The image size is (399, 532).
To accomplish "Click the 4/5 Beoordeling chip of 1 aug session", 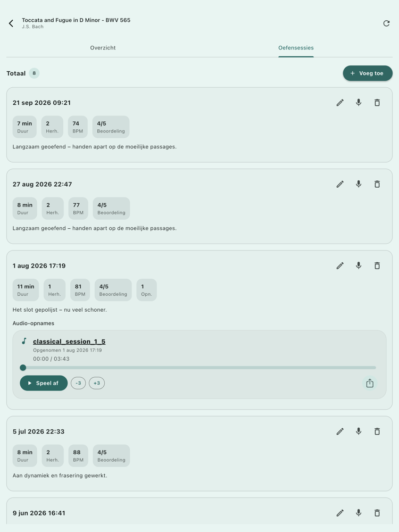I will click(113, 290).
